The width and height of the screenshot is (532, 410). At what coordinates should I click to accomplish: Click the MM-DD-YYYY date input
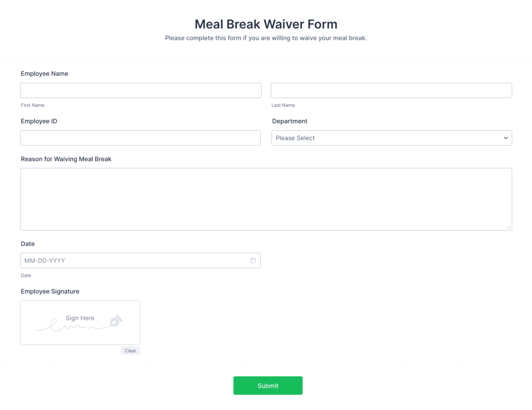click(133, 260)
